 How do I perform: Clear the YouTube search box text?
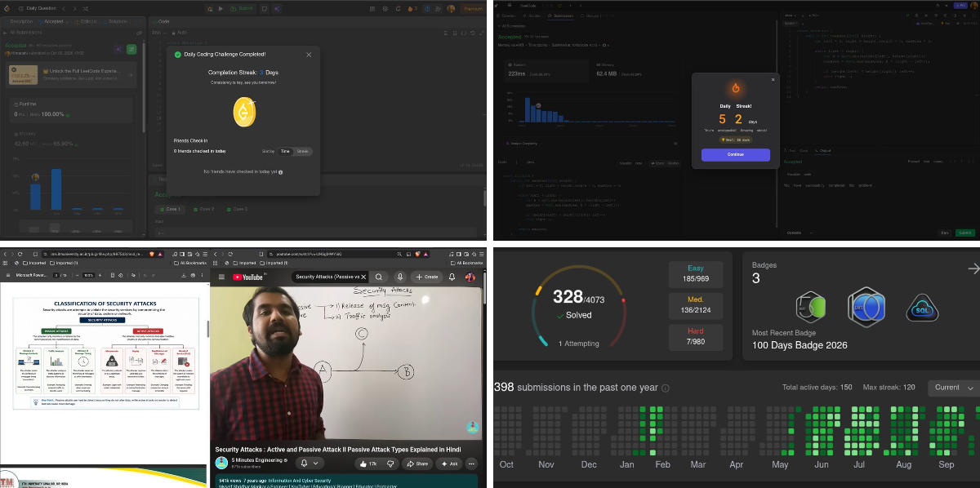click(362, 277)
